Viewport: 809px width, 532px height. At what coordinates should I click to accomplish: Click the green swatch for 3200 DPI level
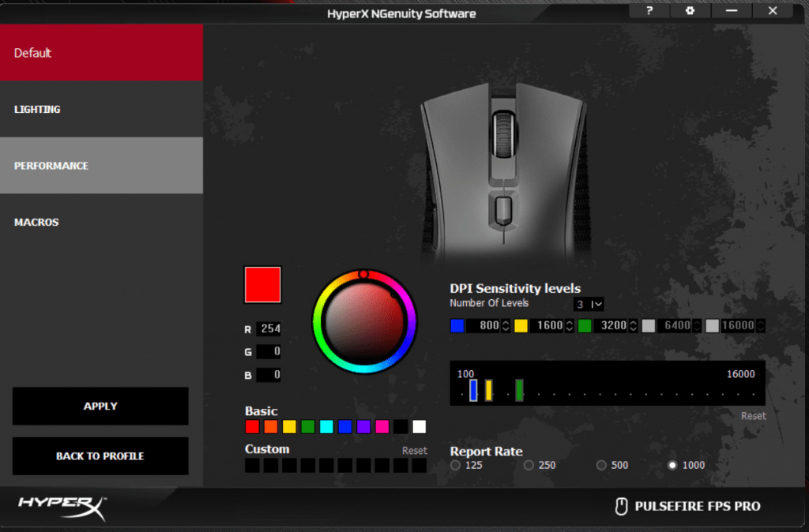[x=585, y=326]
